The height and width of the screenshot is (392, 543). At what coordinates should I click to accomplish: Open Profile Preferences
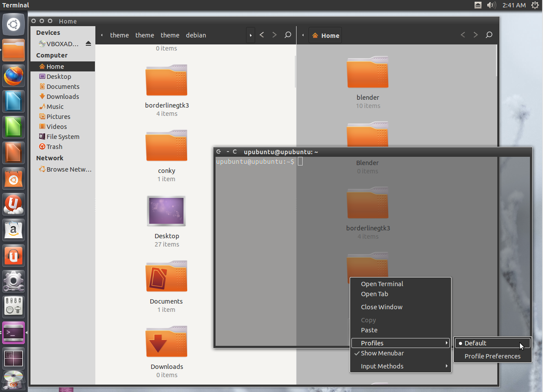click(492, 356)
